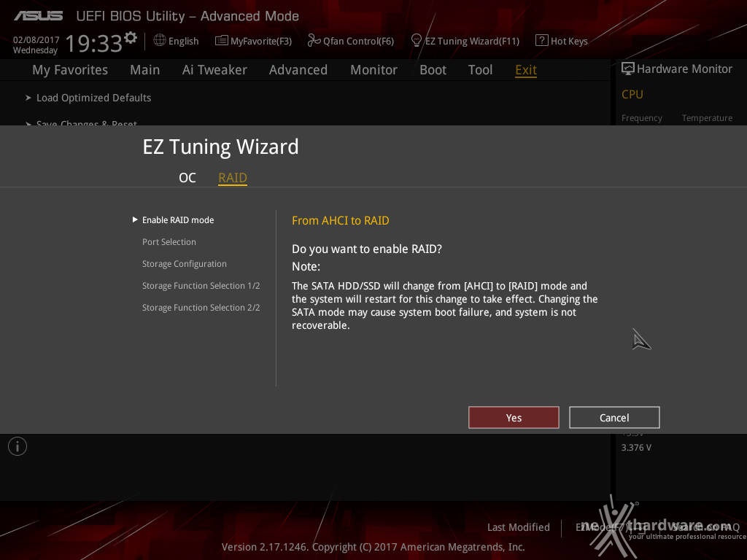
Task: Launch EZ Tuning Wizard via the lightbulb icon
Action: pos(416,41)
